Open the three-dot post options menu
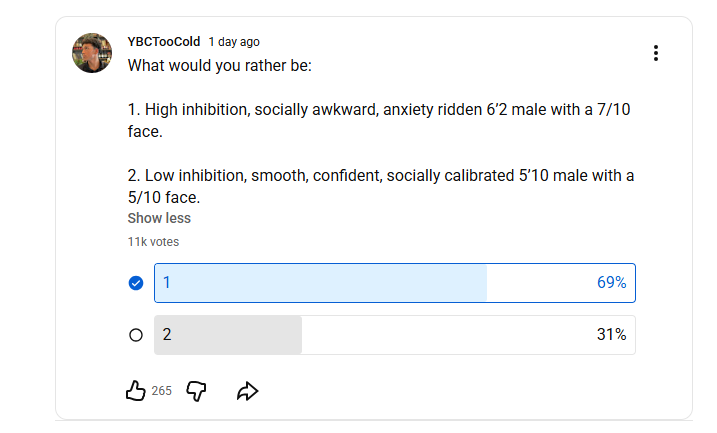 (x=655, y=53)
